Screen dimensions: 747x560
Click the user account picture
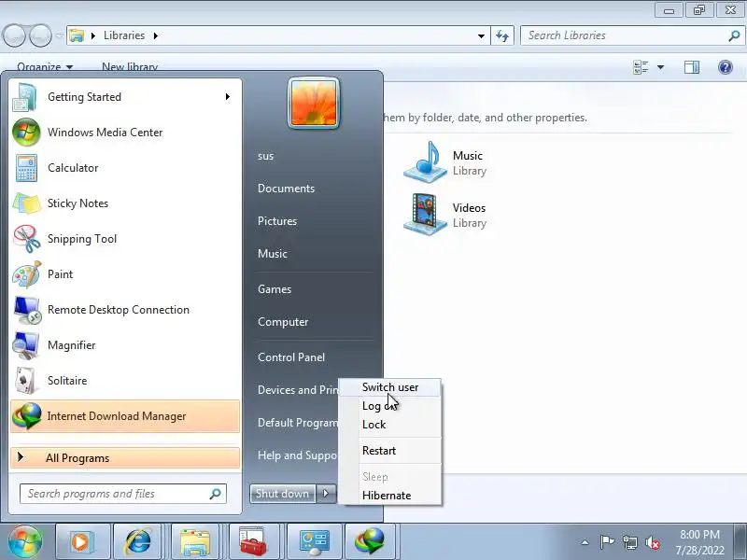314,103
